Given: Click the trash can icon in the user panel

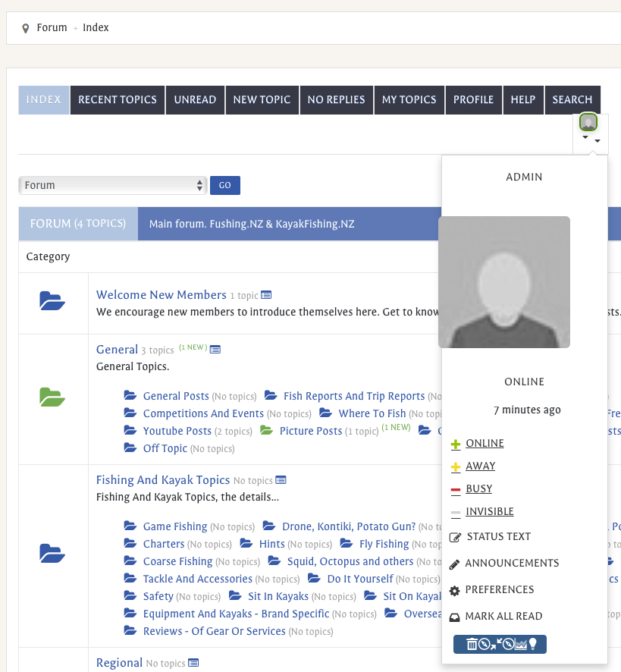Looking at the screenshot, I should [x=472, y=644].
